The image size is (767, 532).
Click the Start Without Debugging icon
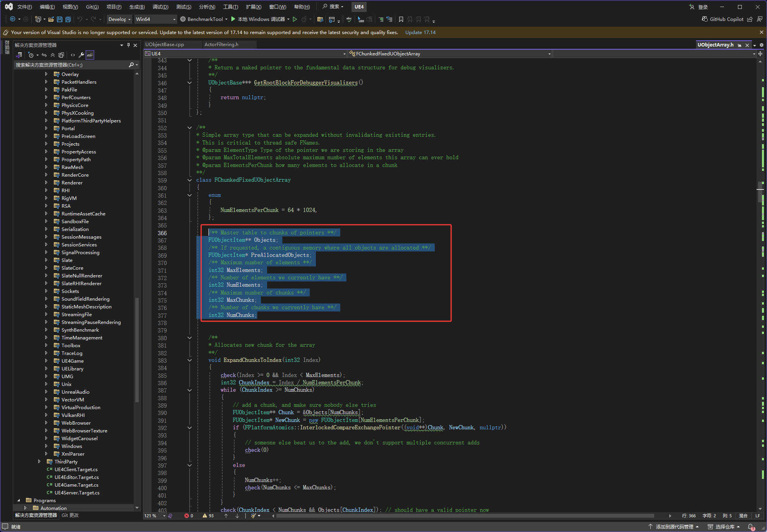[x=295, y=19]
